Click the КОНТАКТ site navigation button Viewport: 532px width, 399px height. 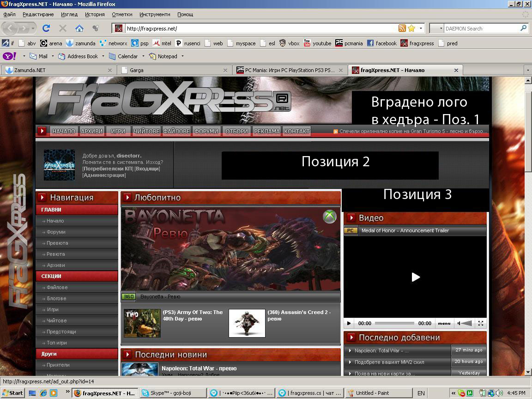tap(297, 131)
